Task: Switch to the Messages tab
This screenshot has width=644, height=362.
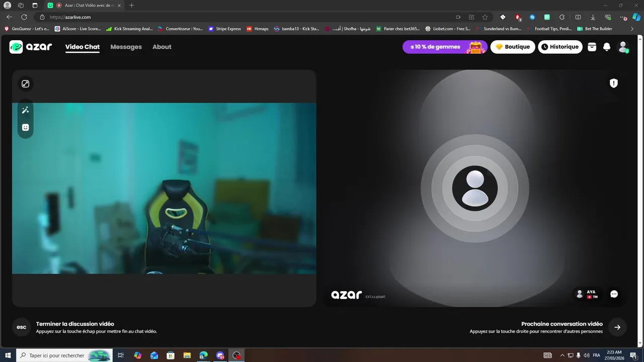Action: tap(126, 47)
